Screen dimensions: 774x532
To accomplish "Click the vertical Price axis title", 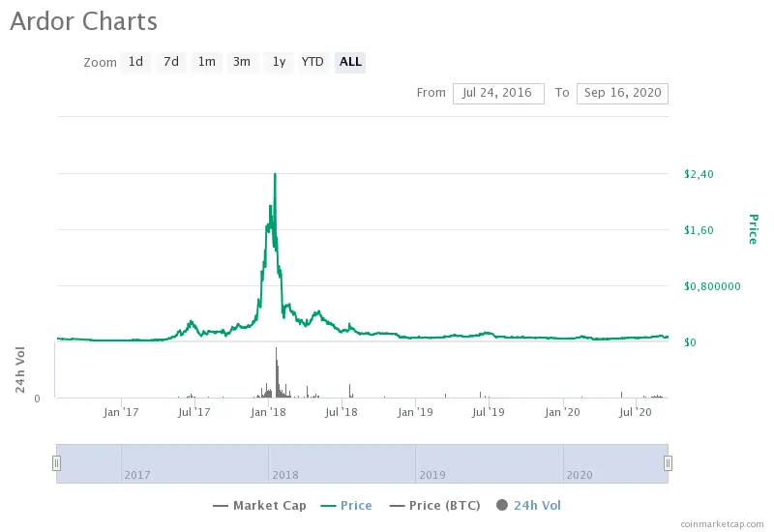I will pyautogui.click(x=754, y=229).
